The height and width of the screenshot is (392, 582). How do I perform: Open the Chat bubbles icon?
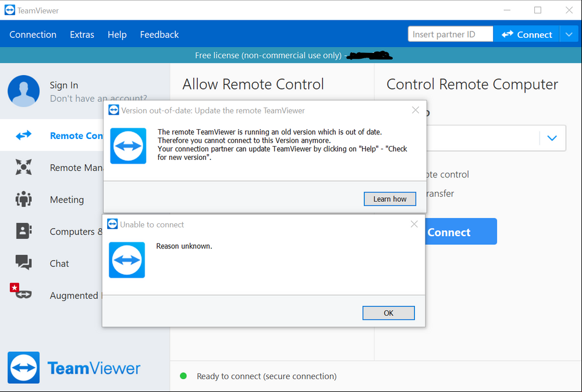tap(24, 262)
